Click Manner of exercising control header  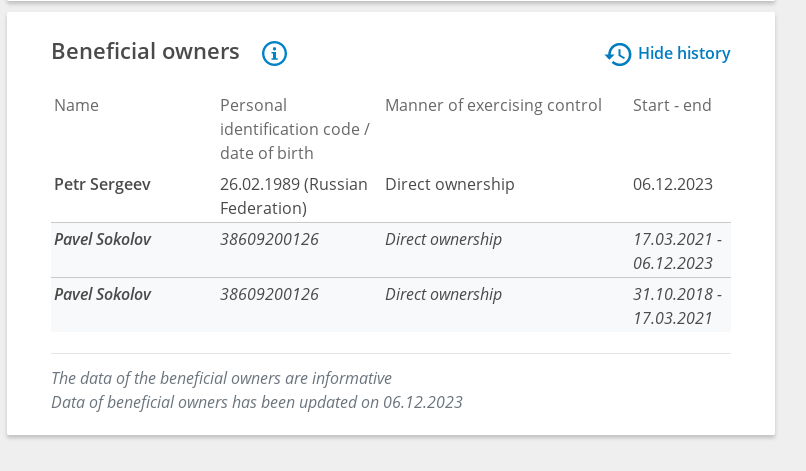(x=493, y=105)
